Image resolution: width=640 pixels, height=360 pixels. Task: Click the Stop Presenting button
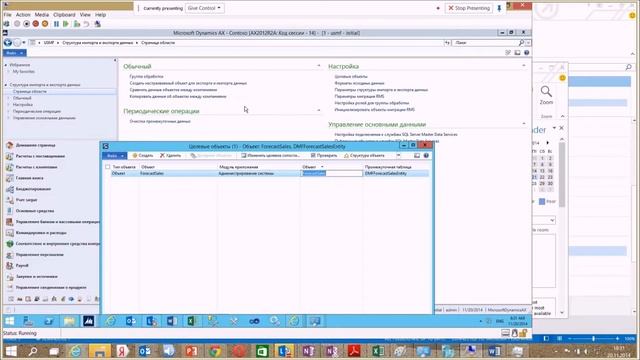point(469,8)
